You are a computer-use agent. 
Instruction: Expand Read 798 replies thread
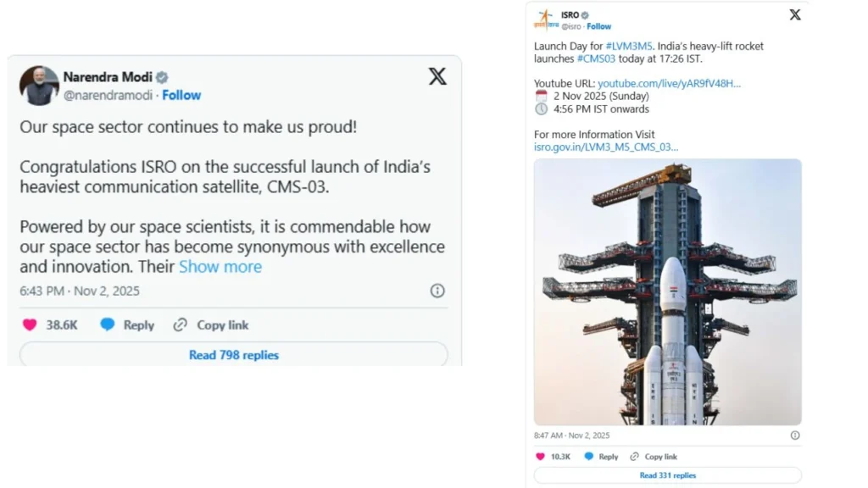tap(233, 355)
